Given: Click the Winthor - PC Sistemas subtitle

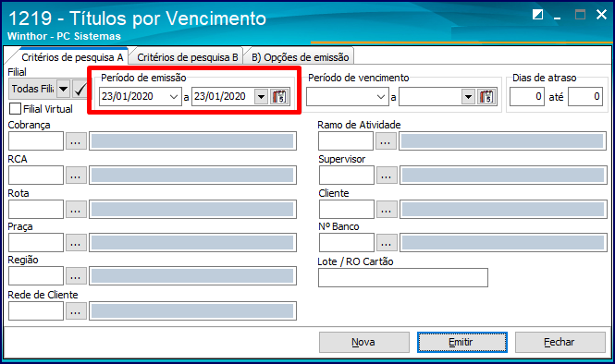Looking at the screenshot, I should (x=64, y=36).
